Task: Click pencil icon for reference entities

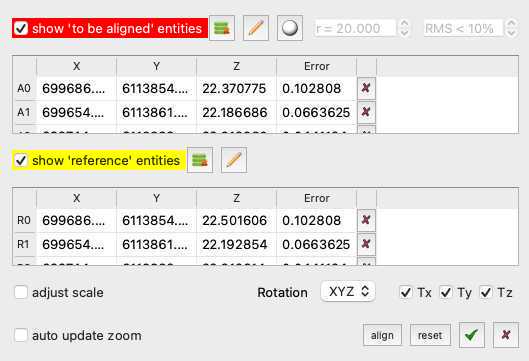Action: [x=234, y=160]
